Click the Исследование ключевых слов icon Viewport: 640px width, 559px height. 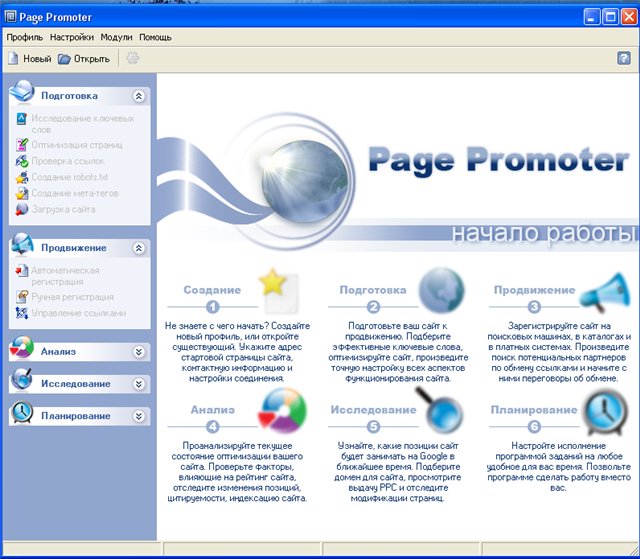[21, 119]
